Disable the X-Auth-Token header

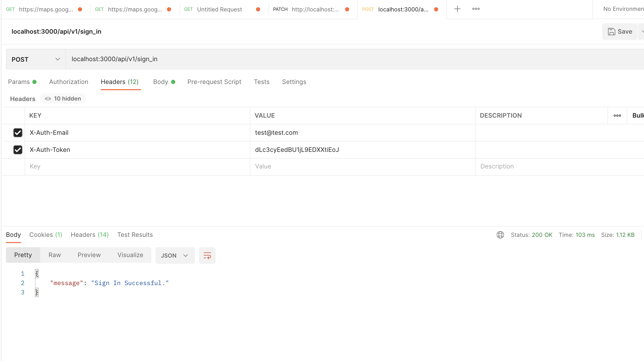click(18, 150)
